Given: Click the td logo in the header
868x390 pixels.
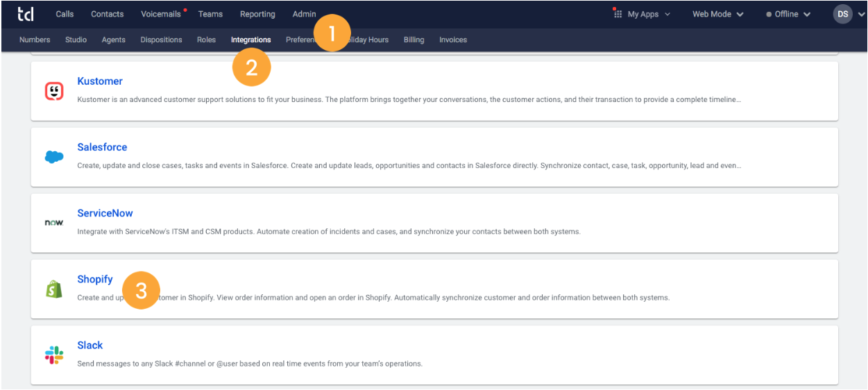Looking at the screenshot, I should coord(25,14).
